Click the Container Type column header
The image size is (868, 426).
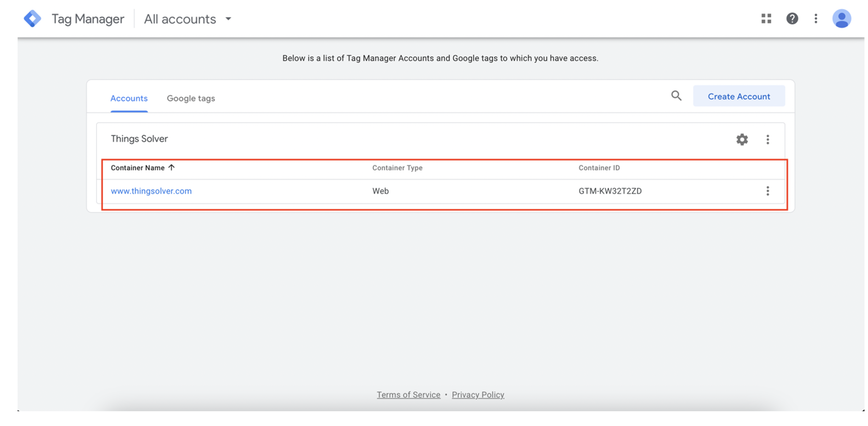(397, 168)
